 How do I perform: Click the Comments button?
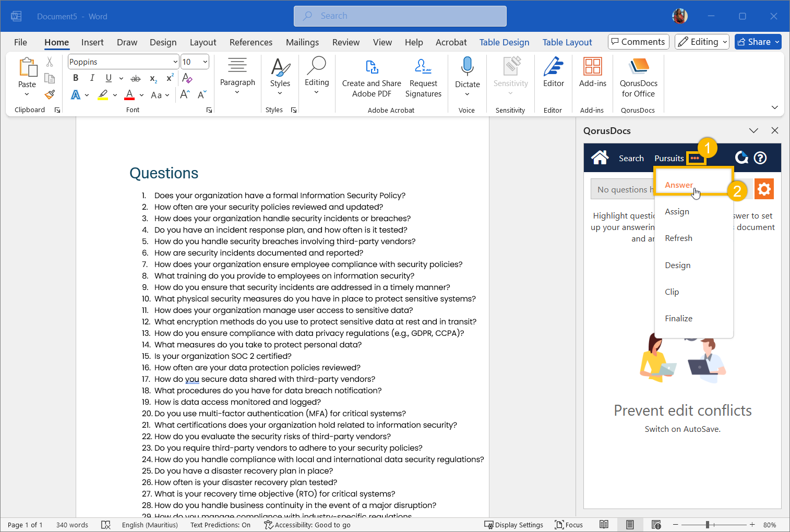(638, 42)
